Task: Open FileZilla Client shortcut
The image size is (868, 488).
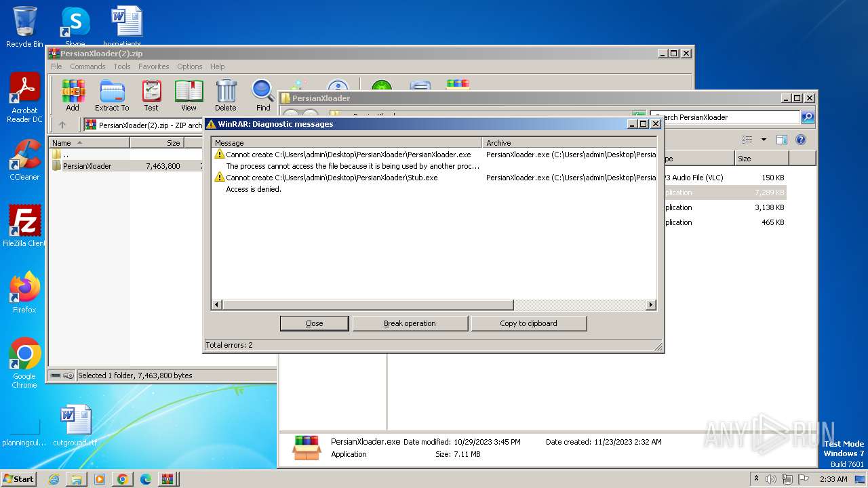Action: point(24,226)
